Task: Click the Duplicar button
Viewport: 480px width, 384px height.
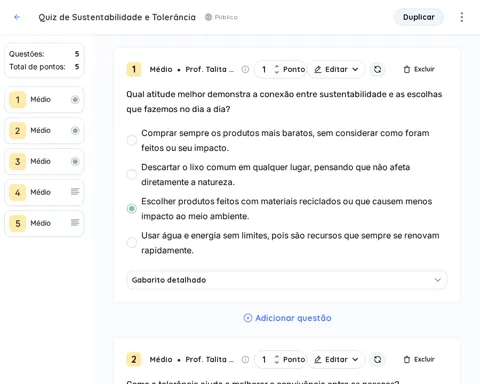Action: pyautogui.click(x=419, y=17)
